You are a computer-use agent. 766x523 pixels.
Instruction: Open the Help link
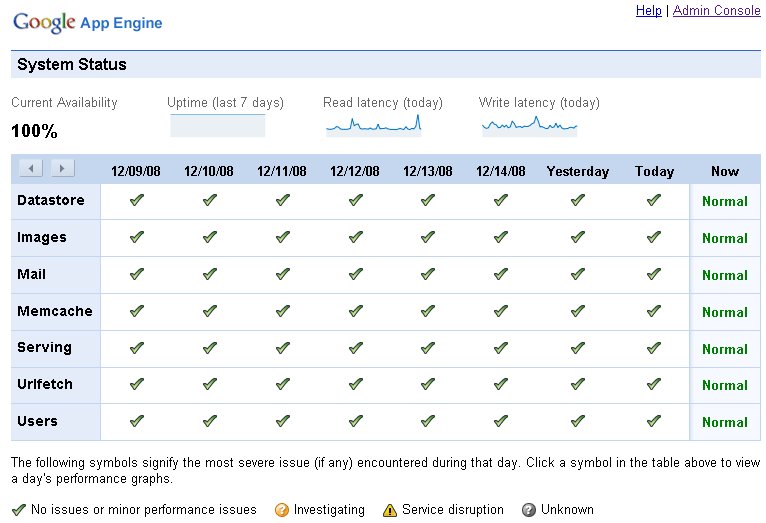[648, 11]
